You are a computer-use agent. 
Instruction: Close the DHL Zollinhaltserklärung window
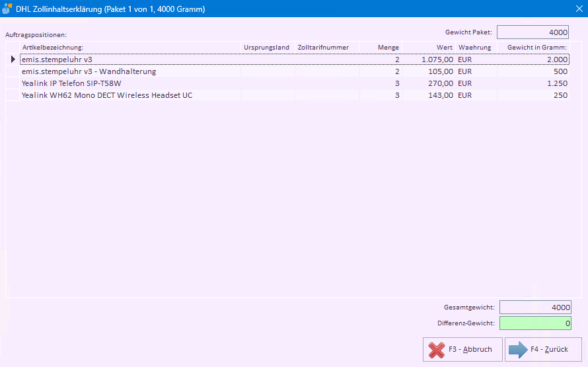point(579,9)
